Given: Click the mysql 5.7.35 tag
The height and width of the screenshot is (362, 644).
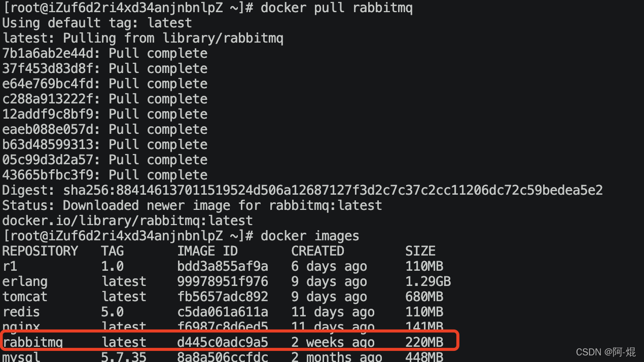Looking at the screenshot, I should coord(124,357).
